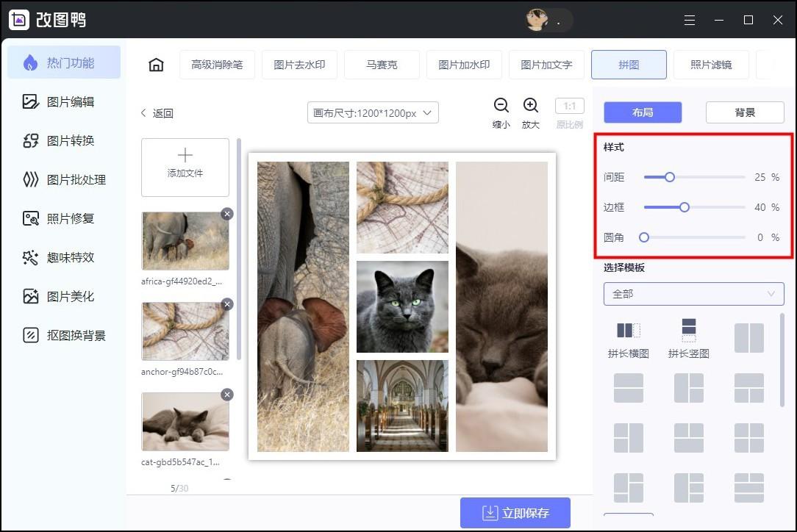797x532 pixels.
Task: Expand the 全部 template filter dropdown
Action: 693,293
